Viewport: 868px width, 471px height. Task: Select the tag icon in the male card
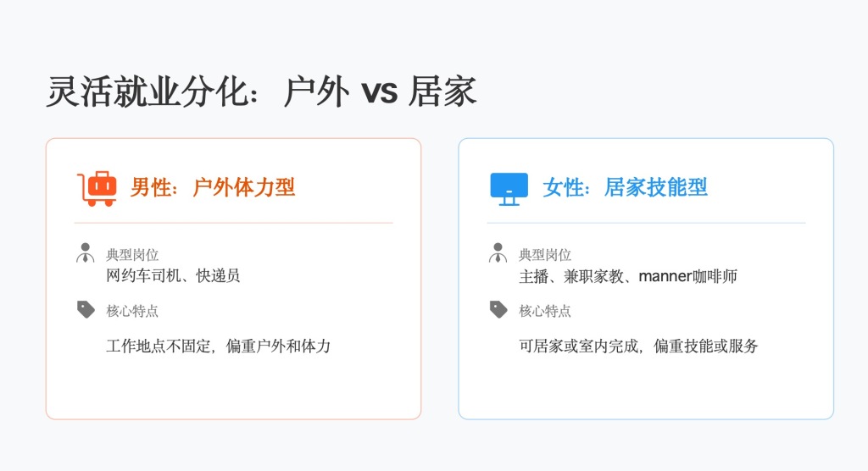pyautogui.click(x=86, y=310)
